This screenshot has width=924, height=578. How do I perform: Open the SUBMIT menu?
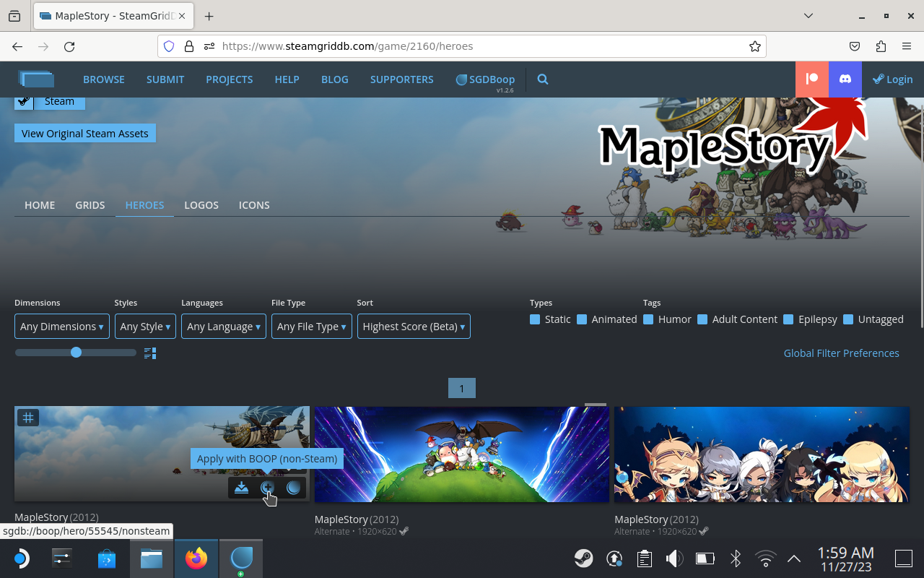[x=165, y=79]
